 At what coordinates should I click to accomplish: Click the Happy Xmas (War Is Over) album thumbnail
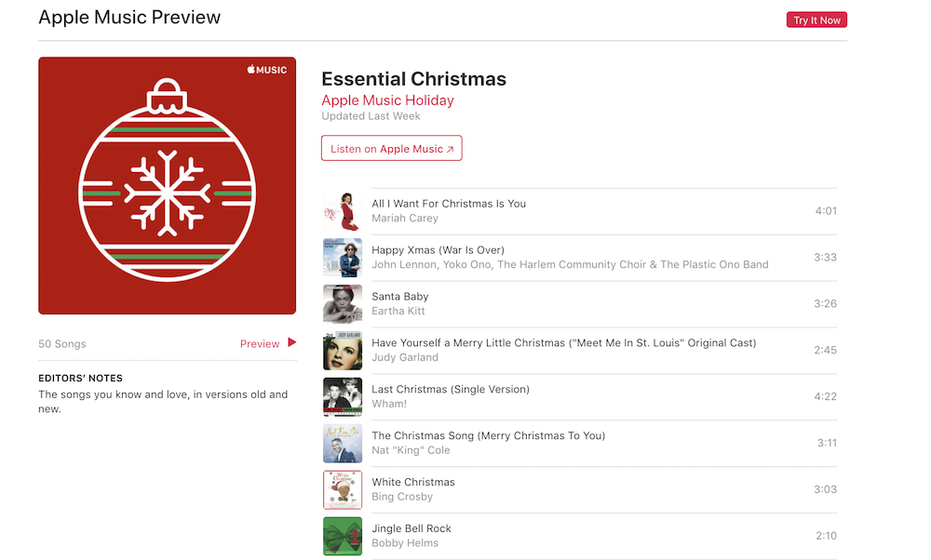342,258
